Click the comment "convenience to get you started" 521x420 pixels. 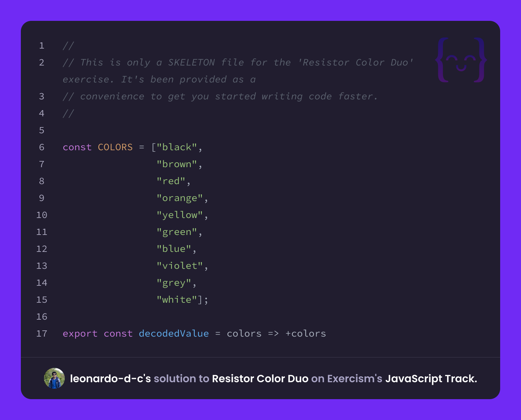(168, 96)
